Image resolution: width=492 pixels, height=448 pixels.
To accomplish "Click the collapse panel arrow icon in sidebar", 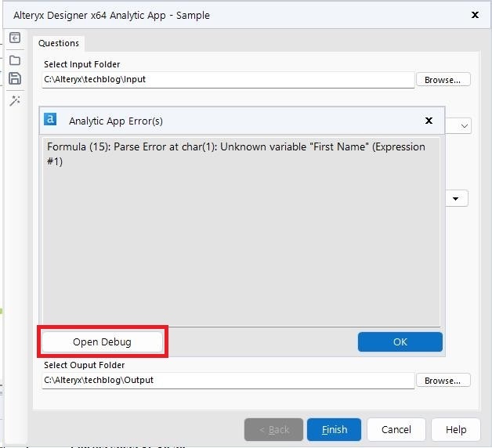I will click(x=14, y=38).
